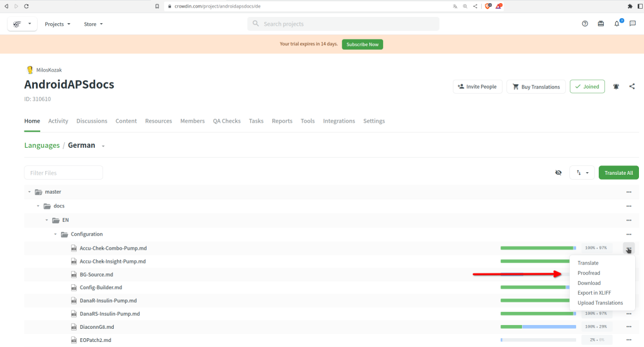
Task: Click the Accu-Chek-Combo-Pump.md file icon
Action: tap(74, 248)
